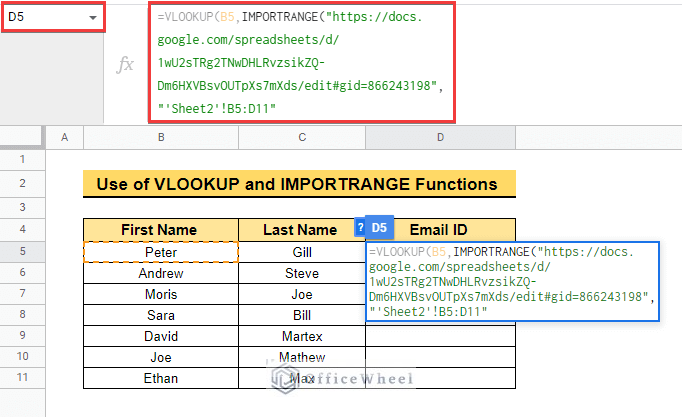Click cell containing 'Peter'

point(161,252)
